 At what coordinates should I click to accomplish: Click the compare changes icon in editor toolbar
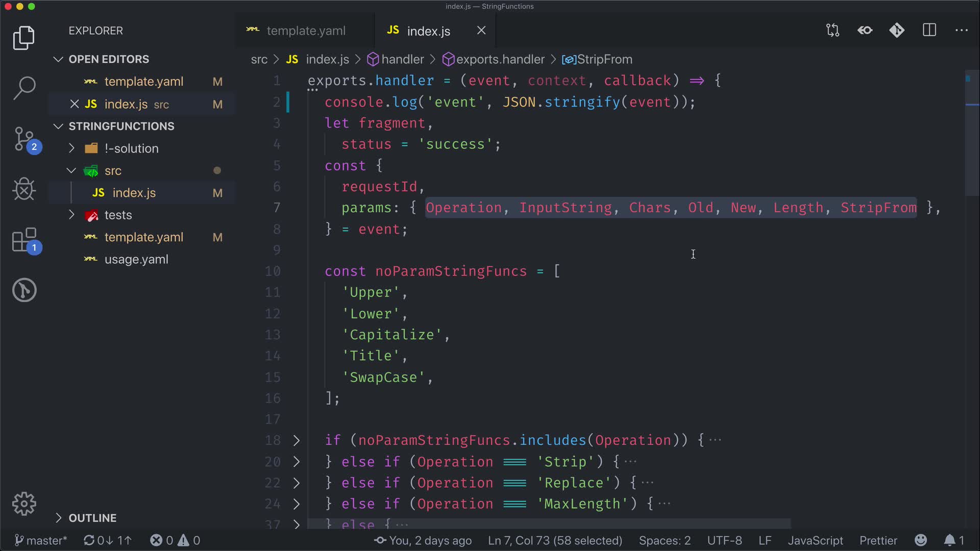[832, 31]
